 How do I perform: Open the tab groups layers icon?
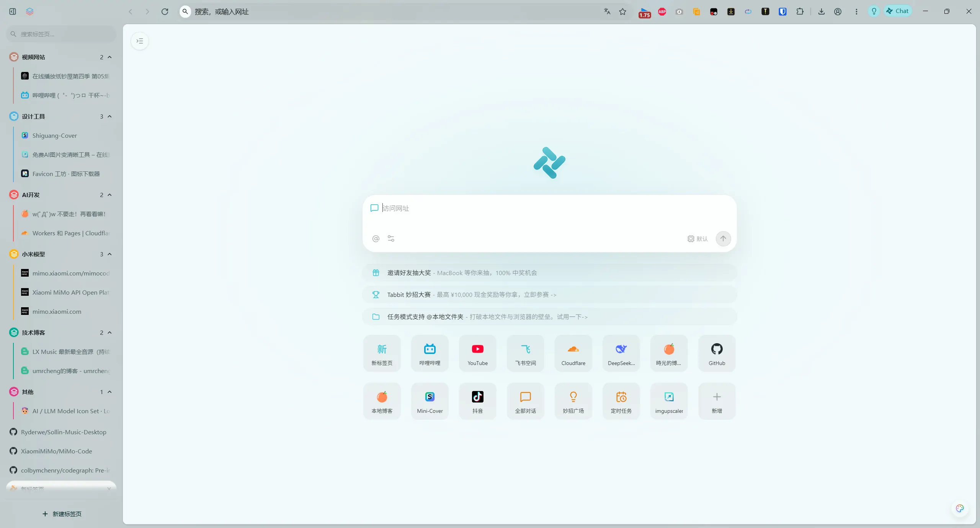point(30,11)
